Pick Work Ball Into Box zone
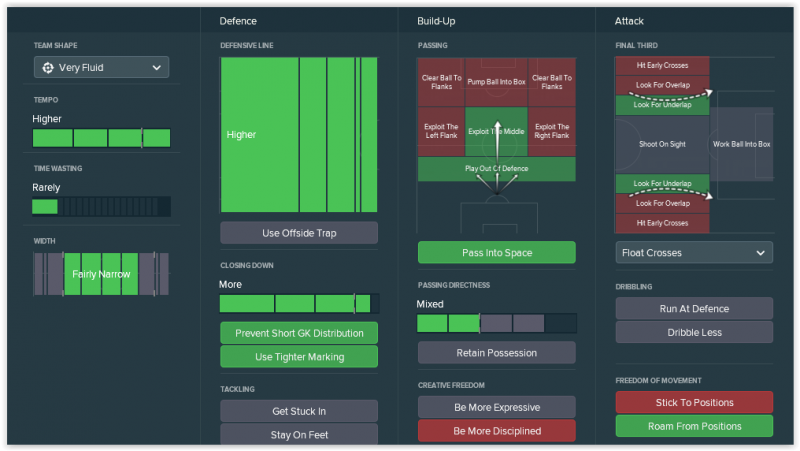Viewport: 800px width, 451px height. pyautogui.click(x=741, y=144)
